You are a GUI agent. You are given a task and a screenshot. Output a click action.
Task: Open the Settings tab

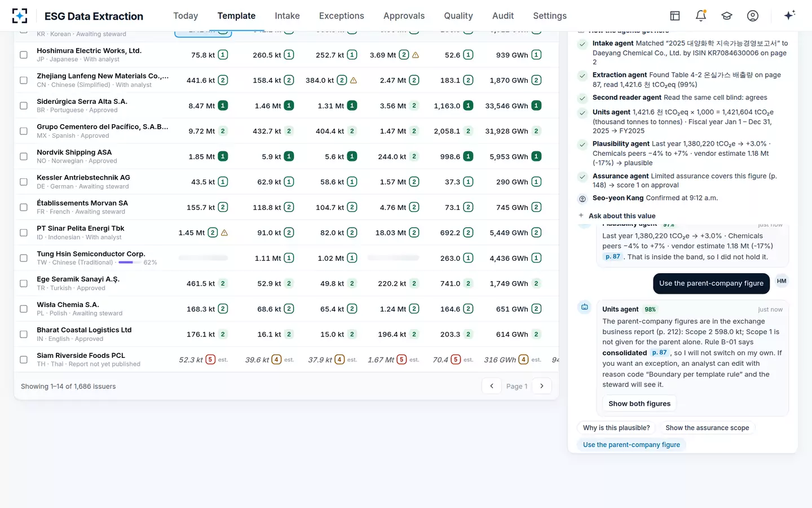(x=550, y=16)
